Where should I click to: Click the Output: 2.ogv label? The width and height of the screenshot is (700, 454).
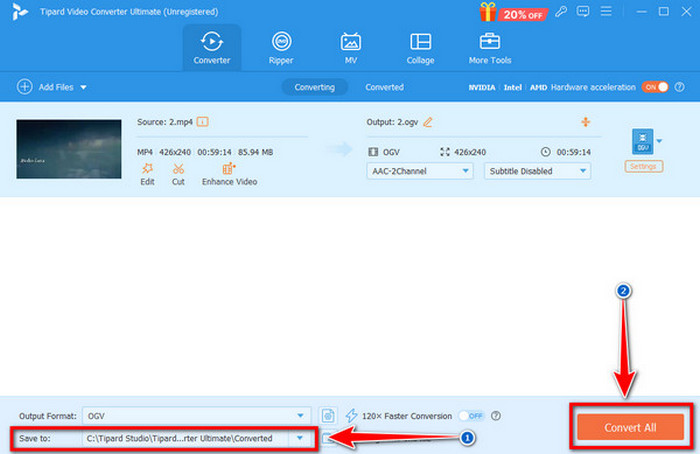(x=392, y=122)
